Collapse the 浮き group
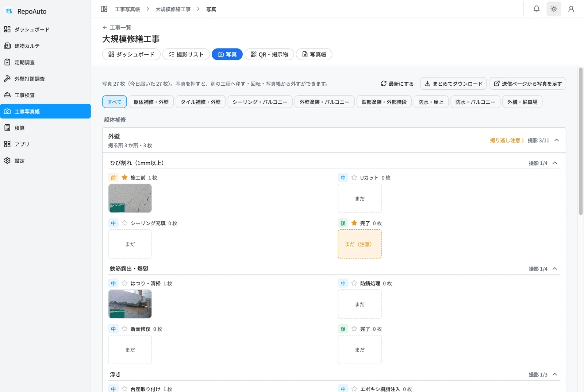The width and height of the screenshot is (584, 392). (x=555, y=374)
